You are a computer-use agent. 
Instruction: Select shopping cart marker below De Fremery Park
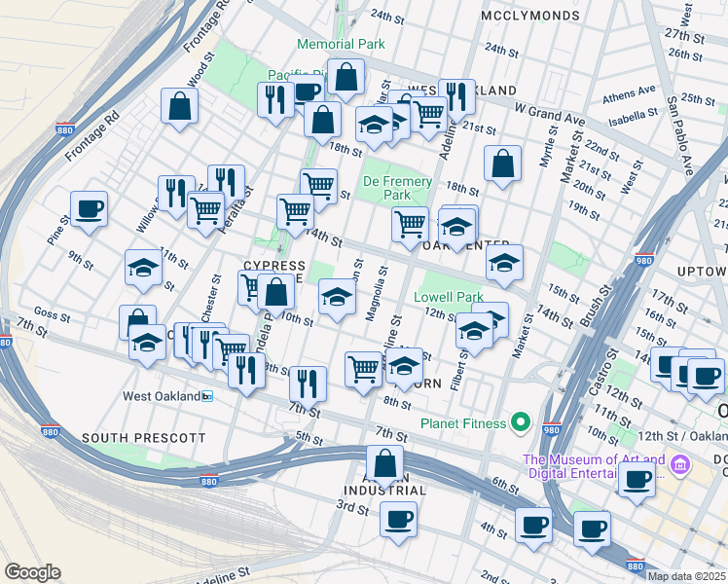pos(410,224)
